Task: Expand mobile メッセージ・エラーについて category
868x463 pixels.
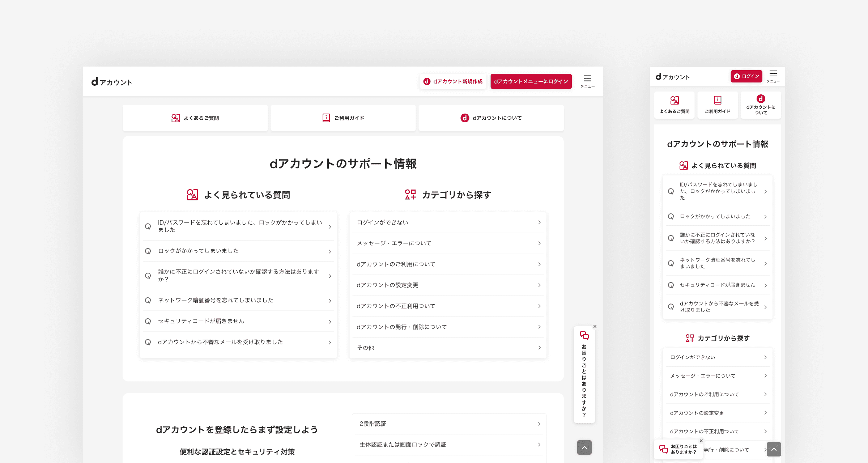Action: (x=718, y=376)
